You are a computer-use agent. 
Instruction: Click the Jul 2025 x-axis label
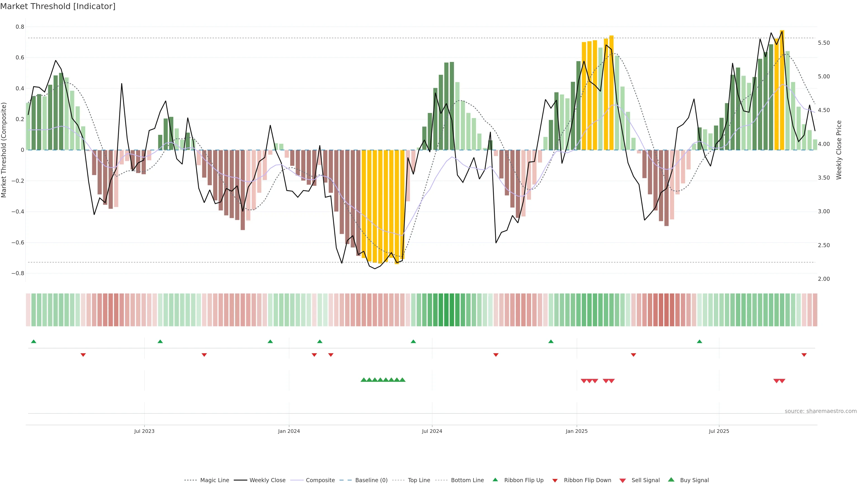(x=719, y=431)
